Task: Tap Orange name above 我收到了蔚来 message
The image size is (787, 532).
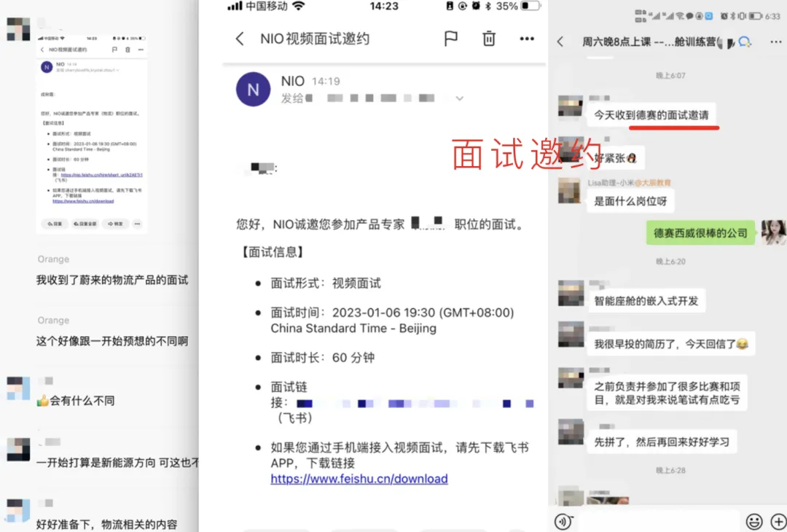Action: tap(53, 259)
